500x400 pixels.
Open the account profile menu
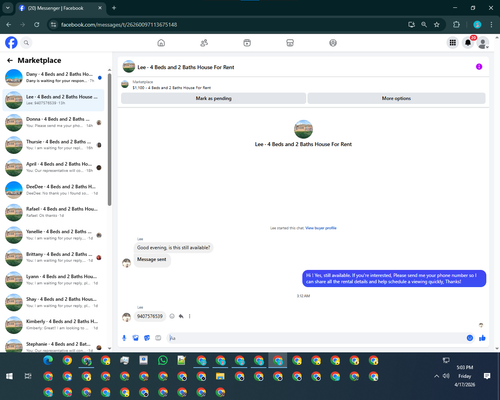point(483,43)
